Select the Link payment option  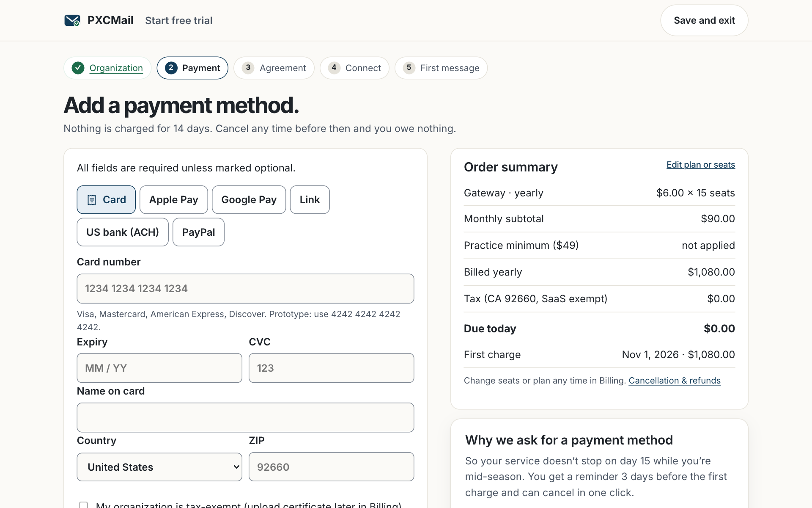click(x=310, y=200)
